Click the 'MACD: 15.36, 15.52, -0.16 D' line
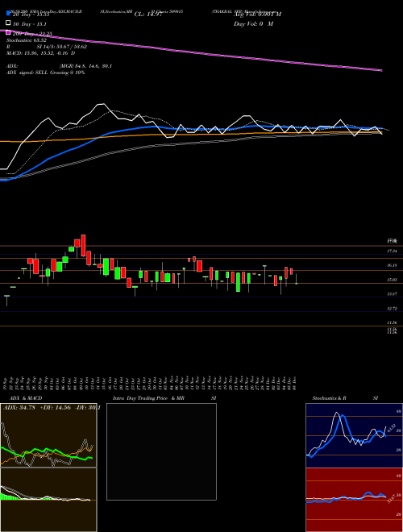Viewport: 403px width, 532px height. coord(41,53)
